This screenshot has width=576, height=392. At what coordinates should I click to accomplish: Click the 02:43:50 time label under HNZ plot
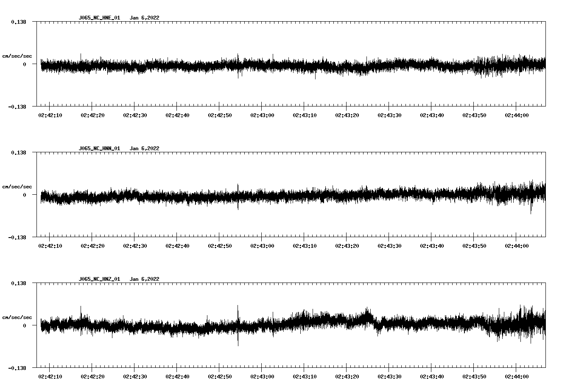[474, 377]
